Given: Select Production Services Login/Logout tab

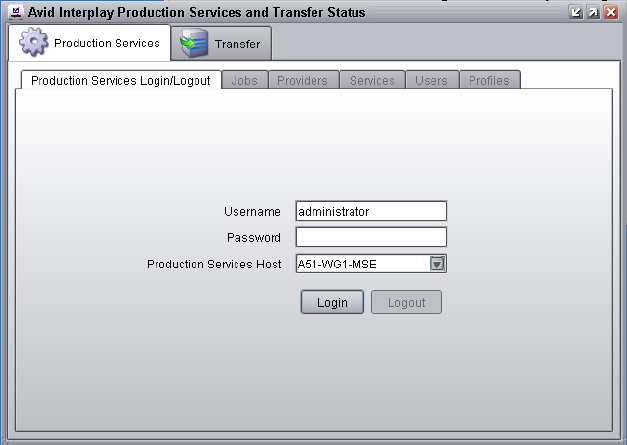Looking at the screenshot, I should click(121, 80).
